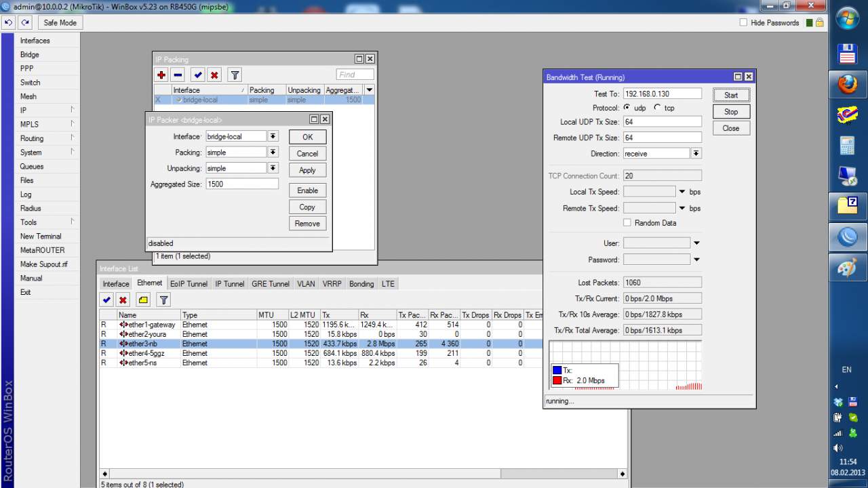Image resolution: width=868 pixels, height=488 pixels.
Task: Open the Direction dropdown in Bandwidth Test
Action: (x=696, y=154)
